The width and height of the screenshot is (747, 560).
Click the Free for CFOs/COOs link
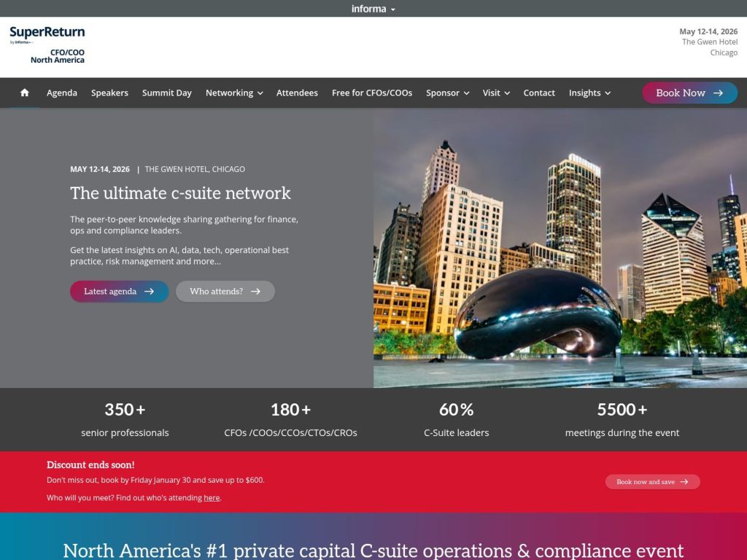coord(371,93)
